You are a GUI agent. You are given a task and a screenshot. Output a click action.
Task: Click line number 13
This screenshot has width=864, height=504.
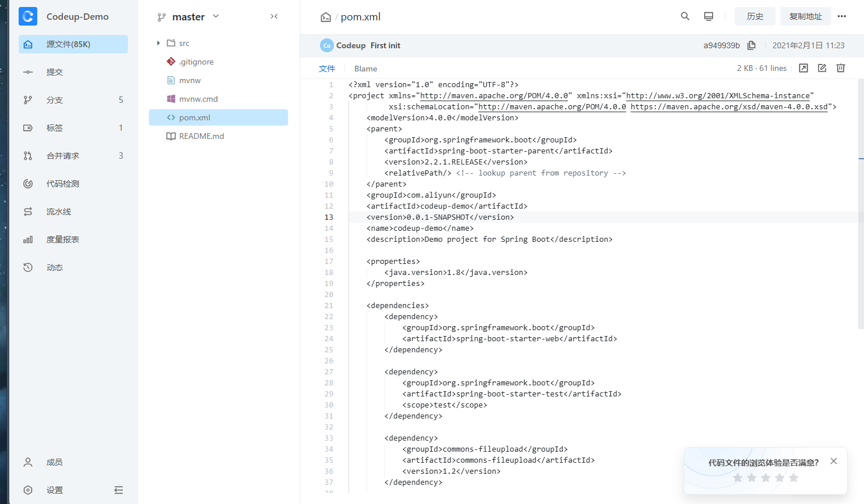pos(329,217)
